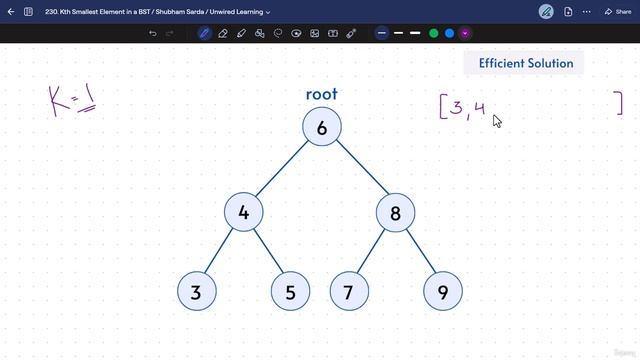This screenshot has height=360, width=640.
Task: Pick the green pen color
Action: [x=433, y=33]
